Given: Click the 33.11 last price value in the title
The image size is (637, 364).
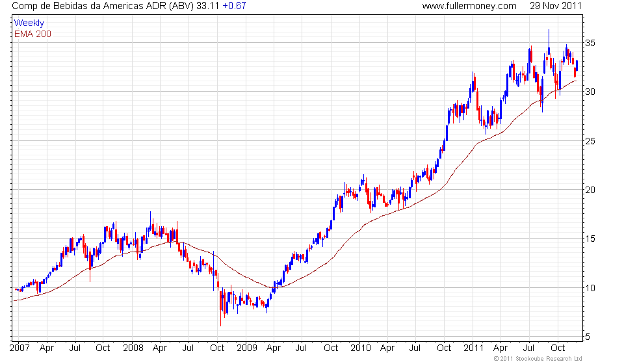Looking at the screenshot, I should (207, 6).
